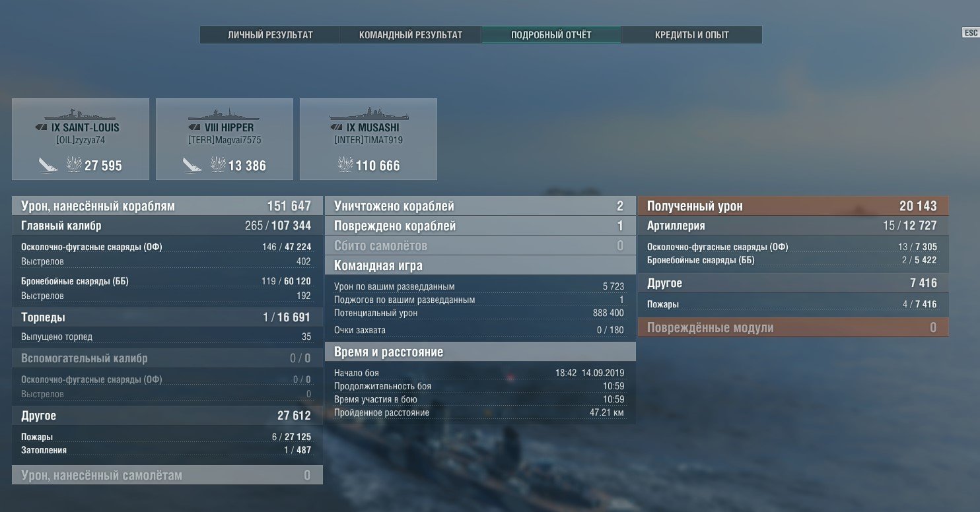Click the ESC button to close report

click(970, 33)
